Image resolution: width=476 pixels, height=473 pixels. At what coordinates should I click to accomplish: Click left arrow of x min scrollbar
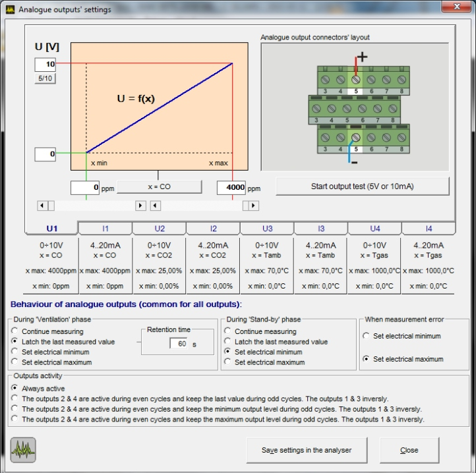click(42, 206)
